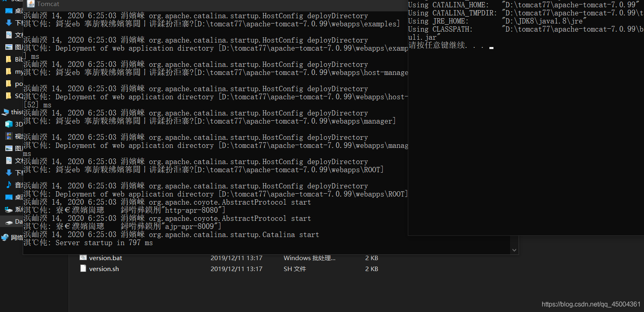
Task: Select the version.sh file name
Action: (104, 269)
